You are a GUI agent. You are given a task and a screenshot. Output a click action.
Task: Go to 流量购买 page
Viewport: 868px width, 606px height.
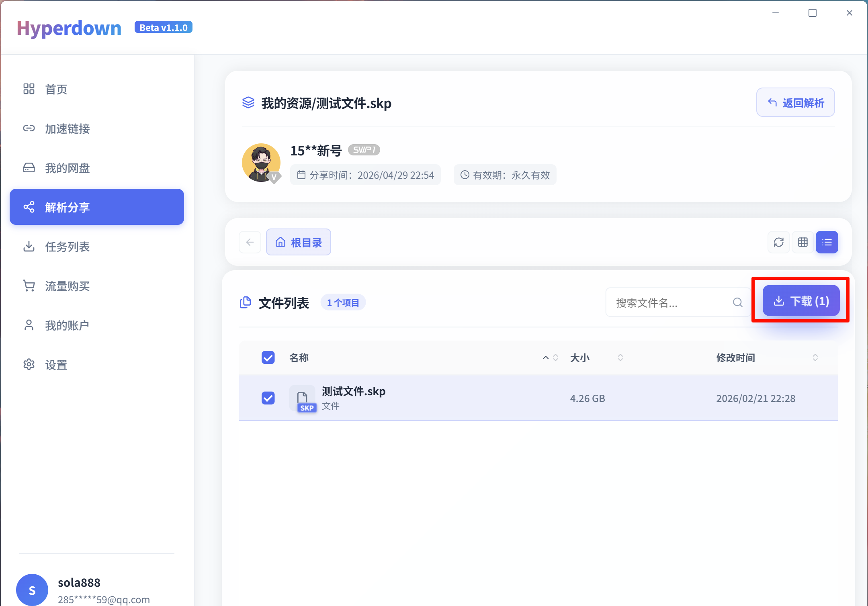coord(96,286)
